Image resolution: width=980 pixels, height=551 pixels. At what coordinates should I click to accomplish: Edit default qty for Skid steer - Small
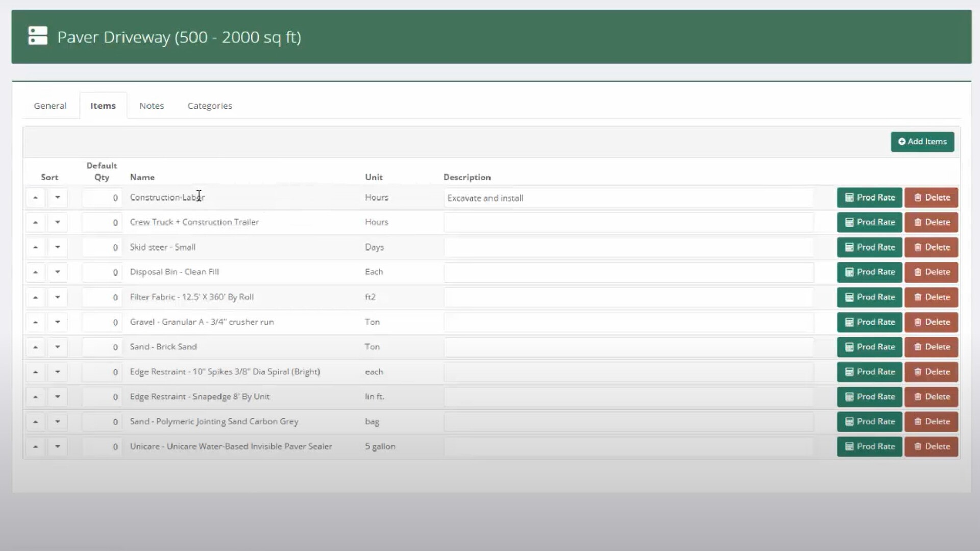point(102,247)
